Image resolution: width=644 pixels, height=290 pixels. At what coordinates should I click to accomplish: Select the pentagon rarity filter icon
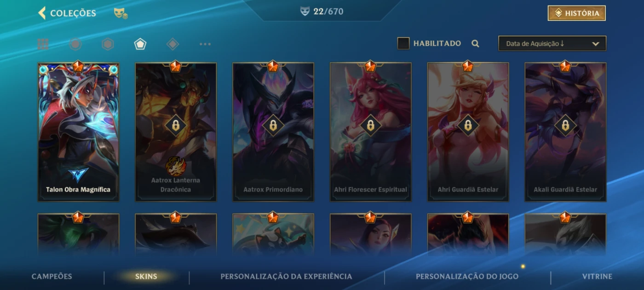coord(140,44)
